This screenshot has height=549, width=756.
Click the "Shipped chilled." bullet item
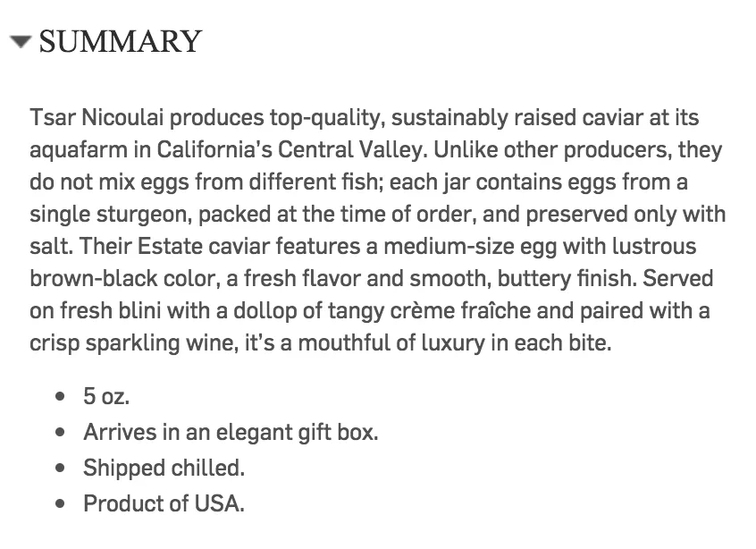point(164,468)
